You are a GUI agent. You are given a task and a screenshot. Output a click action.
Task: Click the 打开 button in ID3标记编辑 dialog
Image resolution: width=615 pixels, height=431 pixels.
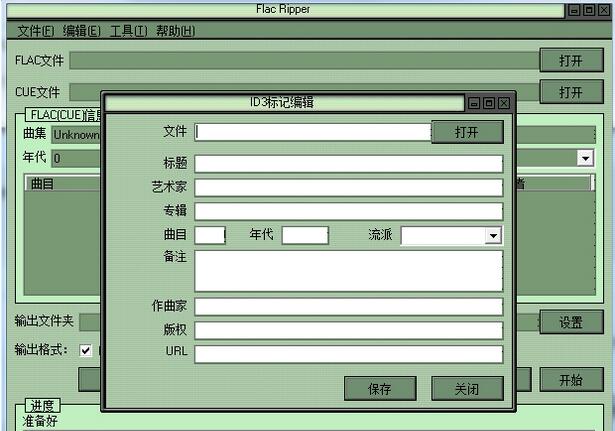(467, 132)
